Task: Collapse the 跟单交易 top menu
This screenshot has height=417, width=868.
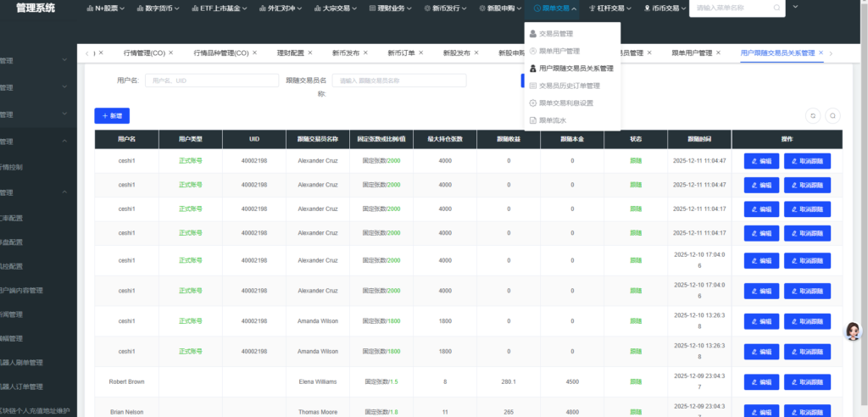Action: 555,8
